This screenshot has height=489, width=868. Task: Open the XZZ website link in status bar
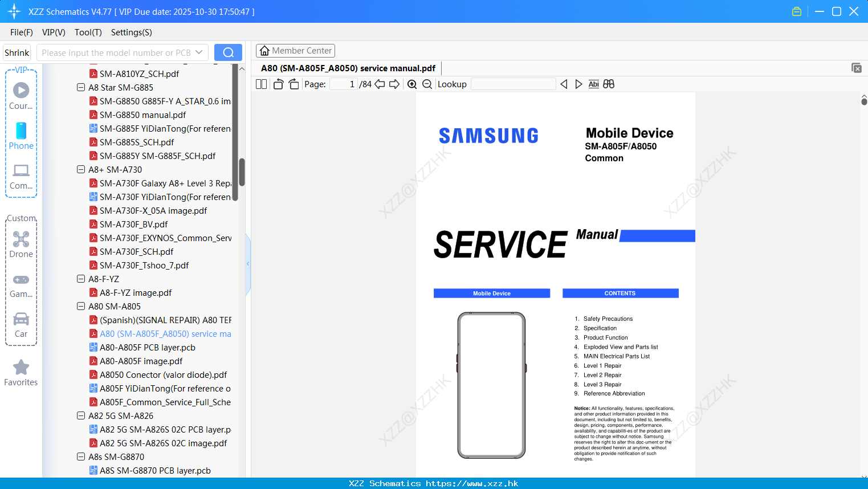point(472,483)
